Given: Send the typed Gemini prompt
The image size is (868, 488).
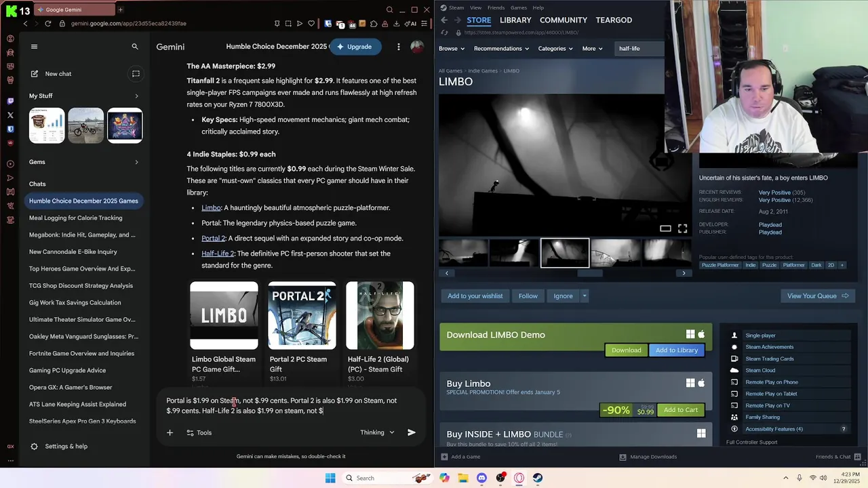Looking at the screenshot, I should [x=412, y=432].
